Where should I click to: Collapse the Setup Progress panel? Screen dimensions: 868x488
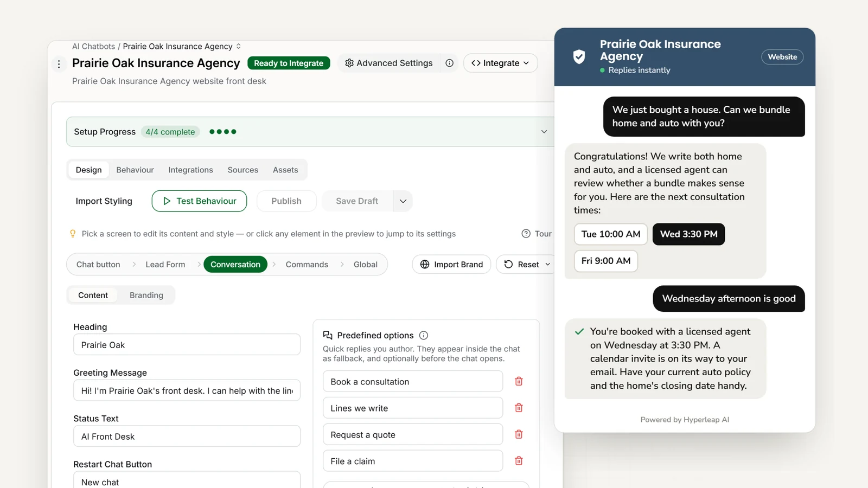click(x=544, y=132)
